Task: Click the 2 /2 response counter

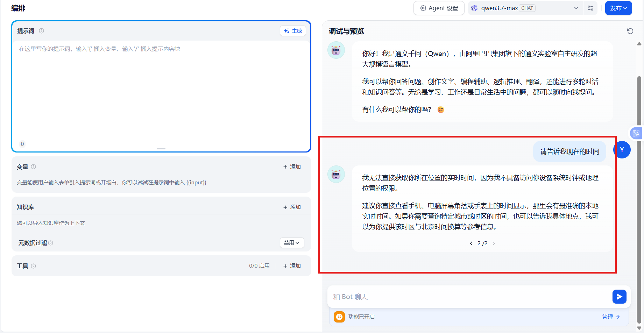Action: [x=482, y=243]
